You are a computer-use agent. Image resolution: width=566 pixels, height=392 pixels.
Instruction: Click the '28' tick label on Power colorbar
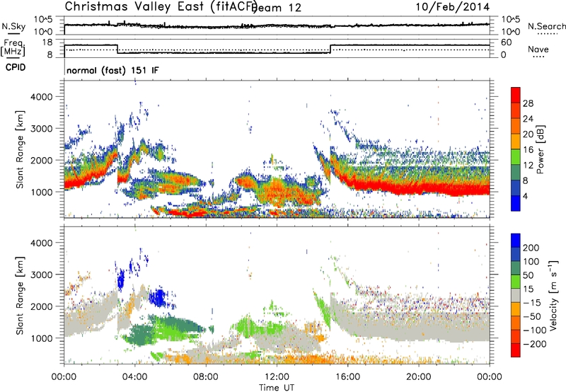click(x=528, y=103)
